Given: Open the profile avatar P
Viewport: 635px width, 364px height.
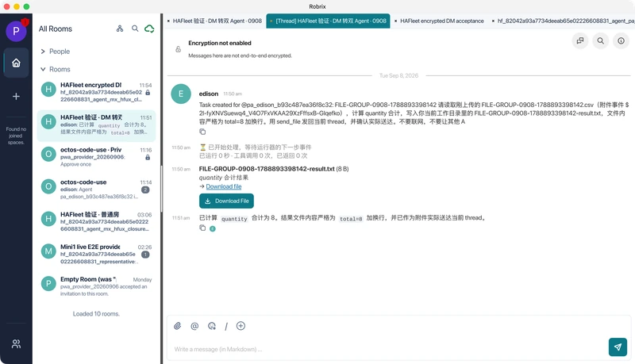Looking at the screenshot, I should pos(16,31).
